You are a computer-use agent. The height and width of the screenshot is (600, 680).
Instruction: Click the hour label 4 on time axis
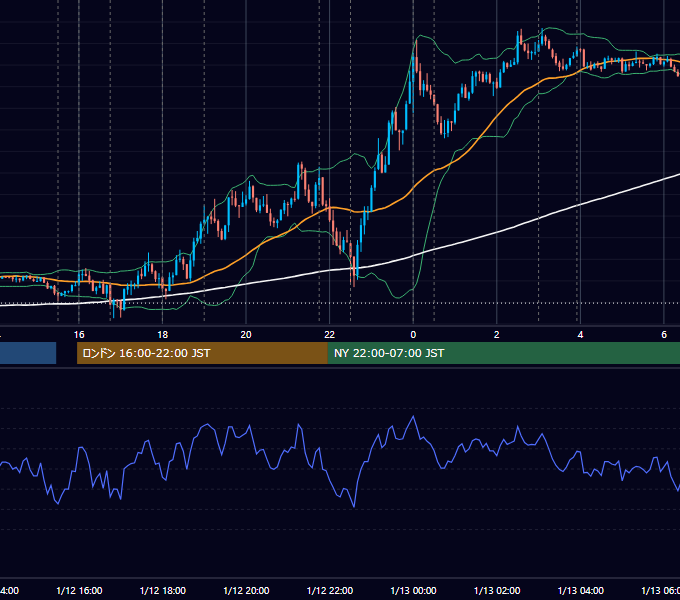pos(580,334)
